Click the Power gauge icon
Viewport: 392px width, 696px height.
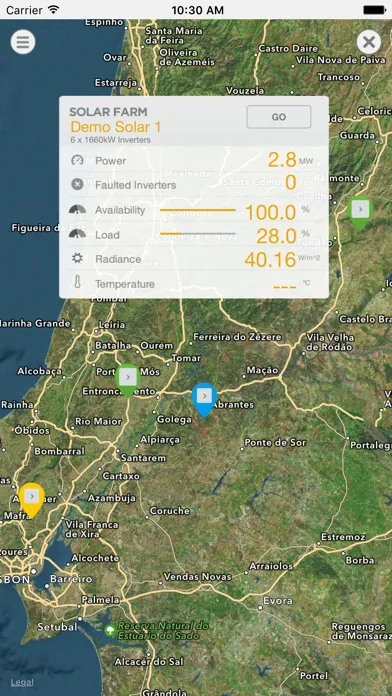[77, 160]
